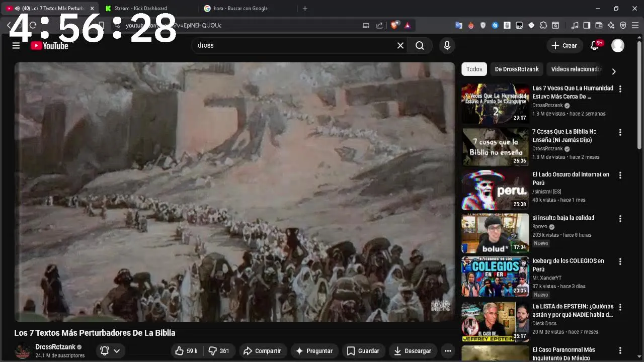Image resolution: width=644 pixels, height=362 pixels.
Task: Click the 'Guardar' save button
Action: 363,351
